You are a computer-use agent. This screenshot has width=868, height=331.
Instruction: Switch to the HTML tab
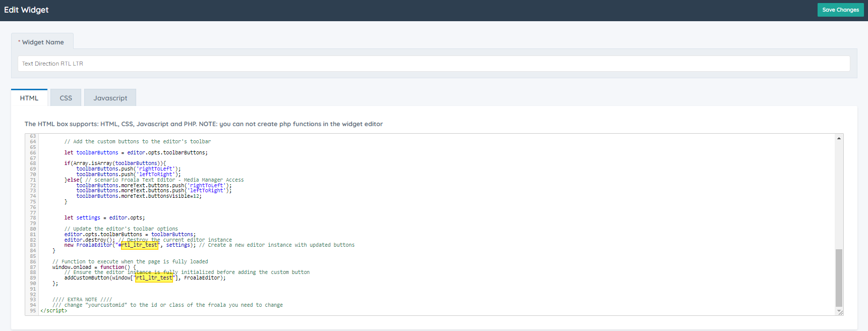coord(29,98)
